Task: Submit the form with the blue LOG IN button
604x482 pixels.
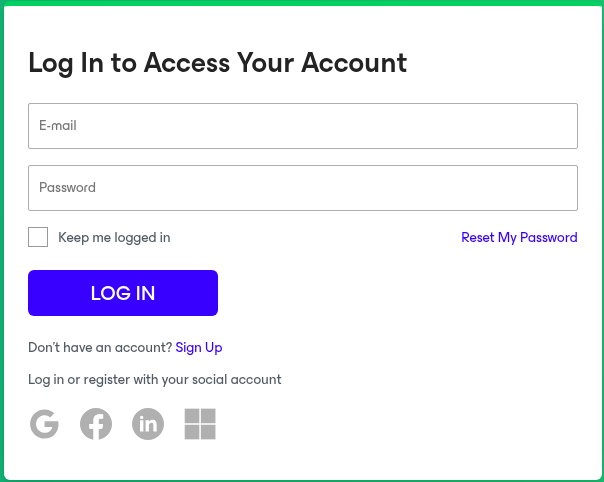Action: [122, 293]
